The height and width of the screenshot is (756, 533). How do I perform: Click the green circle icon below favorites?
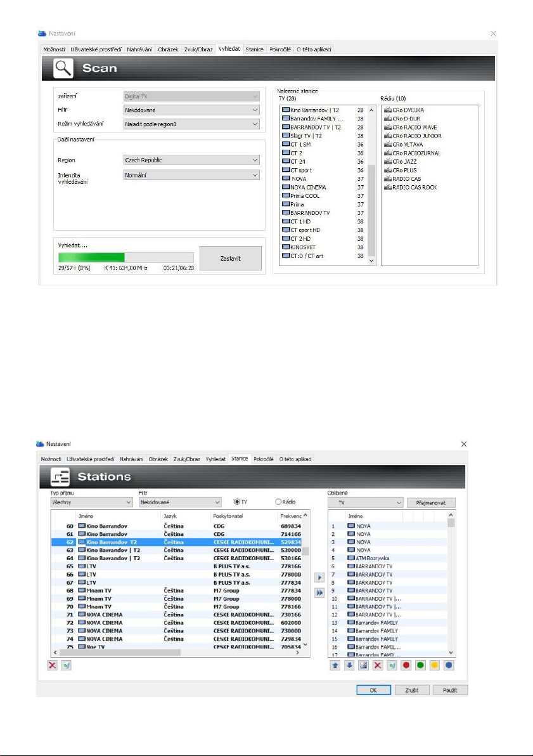[420, 665]
